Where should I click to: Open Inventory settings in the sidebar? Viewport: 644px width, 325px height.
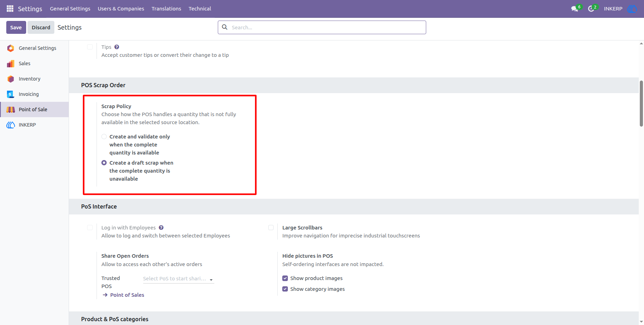(x=34, y=79)
